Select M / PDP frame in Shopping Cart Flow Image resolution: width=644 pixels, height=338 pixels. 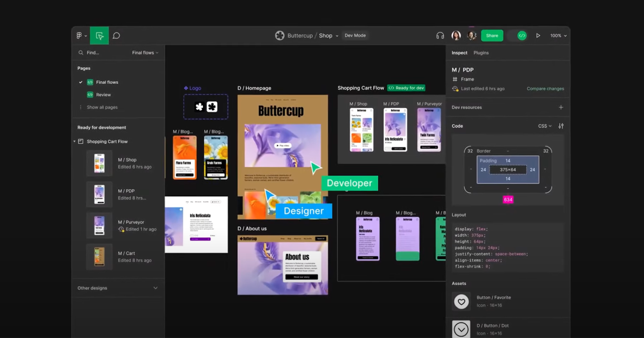(x=395, y=130)
